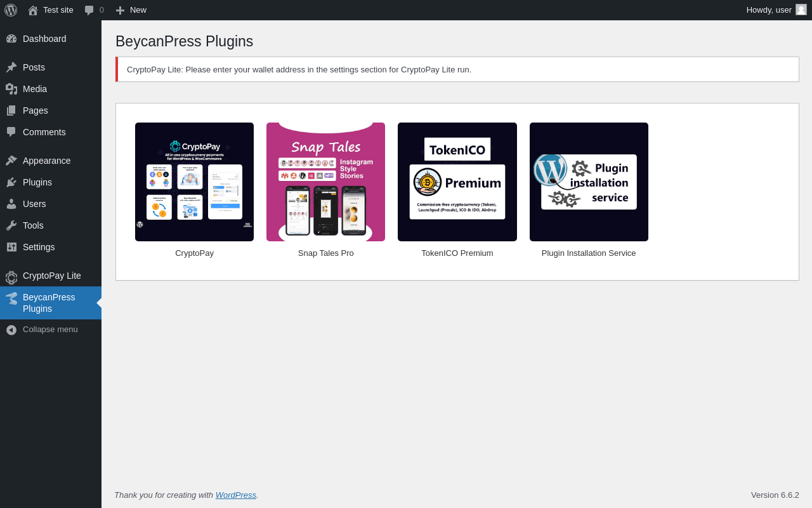Image resolution: width=812 pixels, height=508 pixels.
Task: Click the Users person icon
Action: [11, 204]
